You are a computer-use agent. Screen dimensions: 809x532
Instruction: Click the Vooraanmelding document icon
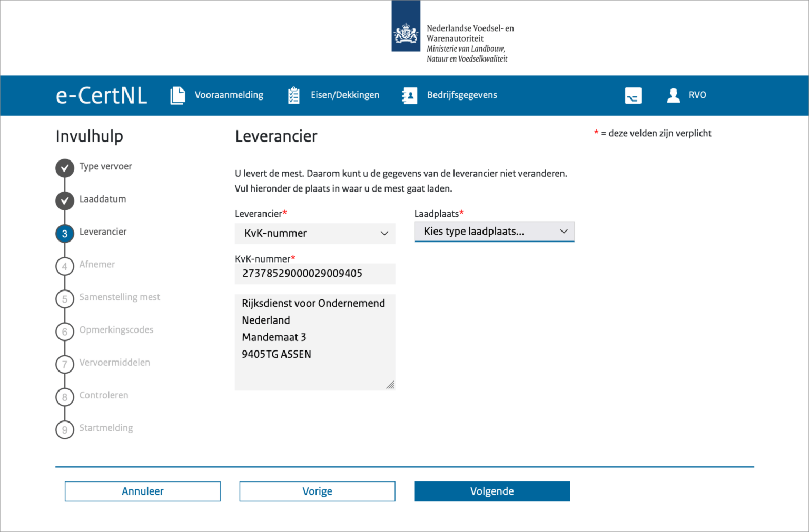coord(177,95)
